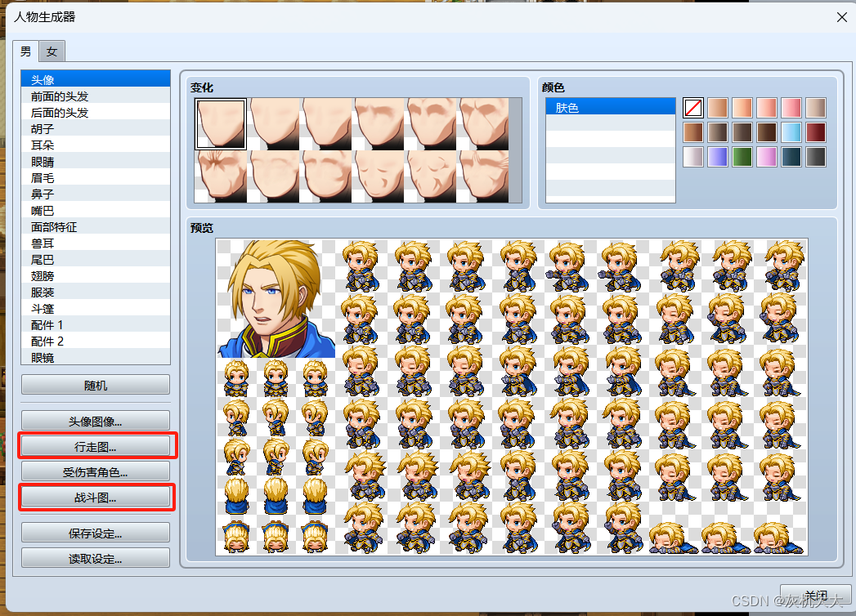Screen dimensions: 856x616
Task: Click the 关闭 button
Action: [816, 594]
